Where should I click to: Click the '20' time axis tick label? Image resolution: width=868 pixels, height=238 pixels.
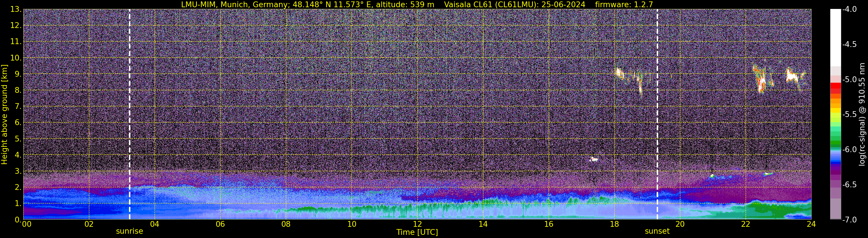click(x=680, y=224)
